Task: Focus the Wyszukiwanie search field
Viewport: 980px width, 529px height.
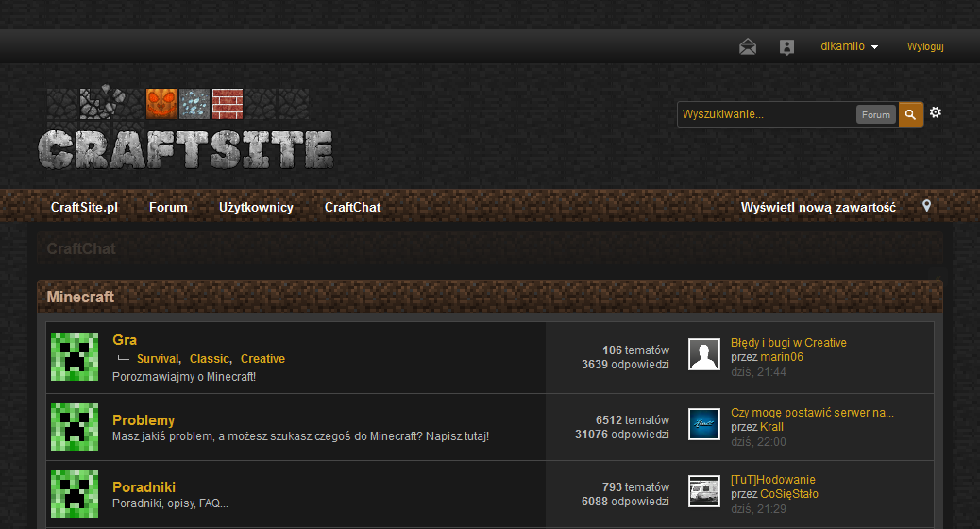Action: (767, 114)
